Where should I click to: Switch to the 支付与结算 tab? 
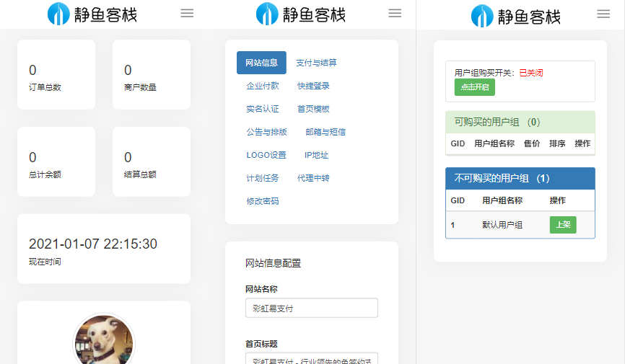pyautogui.click(x=316, y=63)
